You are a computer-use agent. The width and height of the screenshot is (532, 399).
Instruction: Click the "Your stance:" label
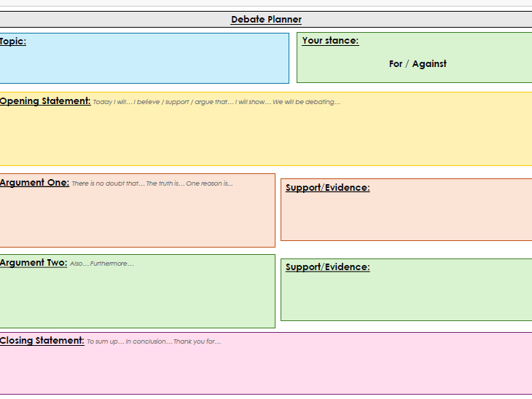[330, 41]
